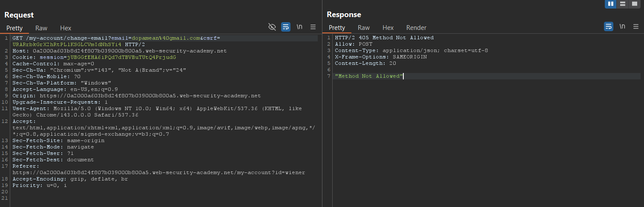Click response Content-Type application/json line
The image size is (644, 207).
tap(411, 50)
